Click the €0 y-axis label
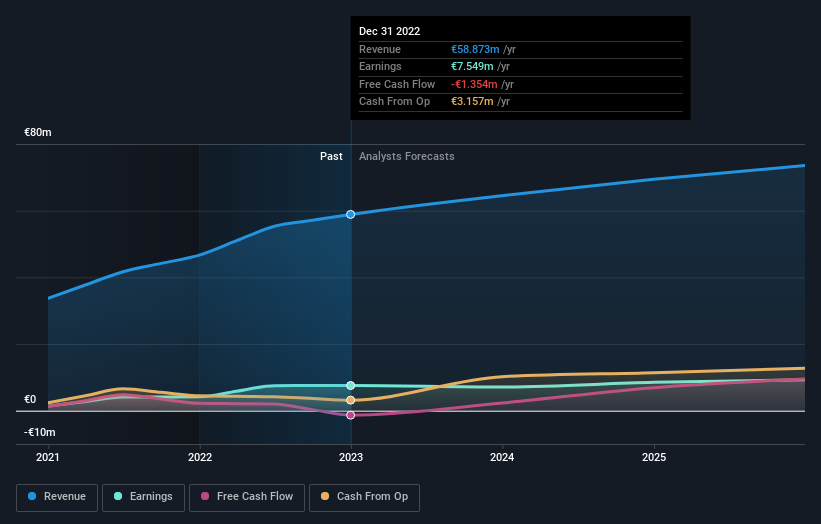 click(x=30, y=399)
